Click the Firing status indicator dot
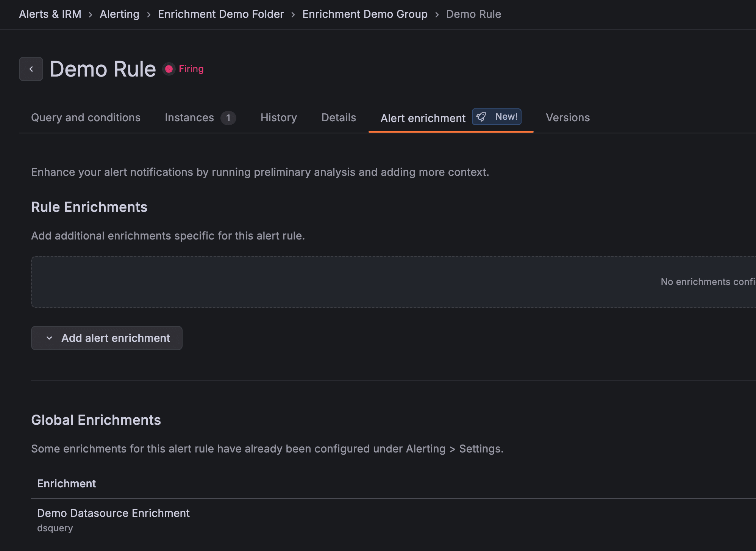Screen dimensions: 756x551 169,69
